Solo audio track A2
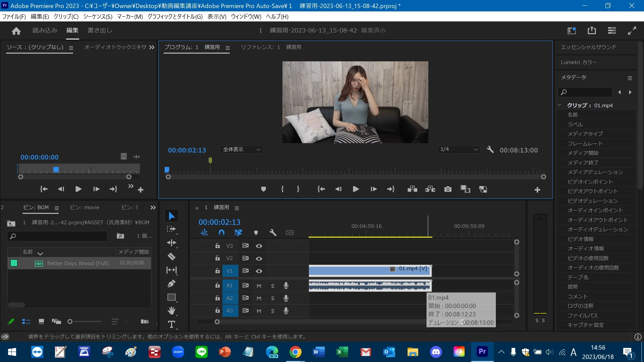 tap(273, 298)
